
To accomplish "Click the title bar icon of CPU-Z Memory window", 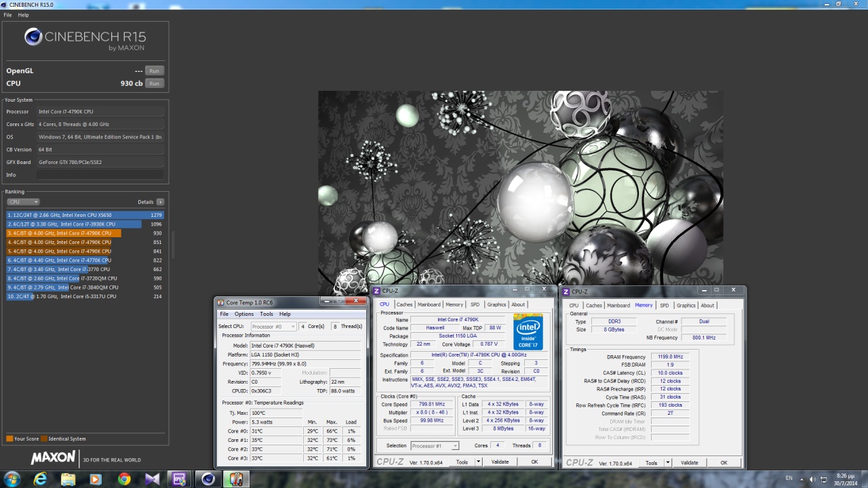I will click(567, 291).
